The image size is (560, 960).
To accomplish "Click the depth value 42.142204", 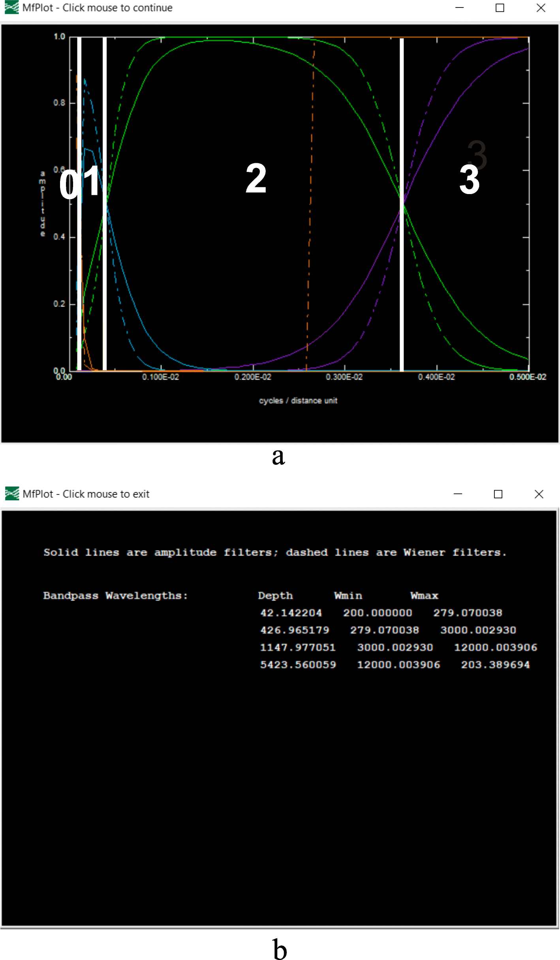I will [291, 613].
